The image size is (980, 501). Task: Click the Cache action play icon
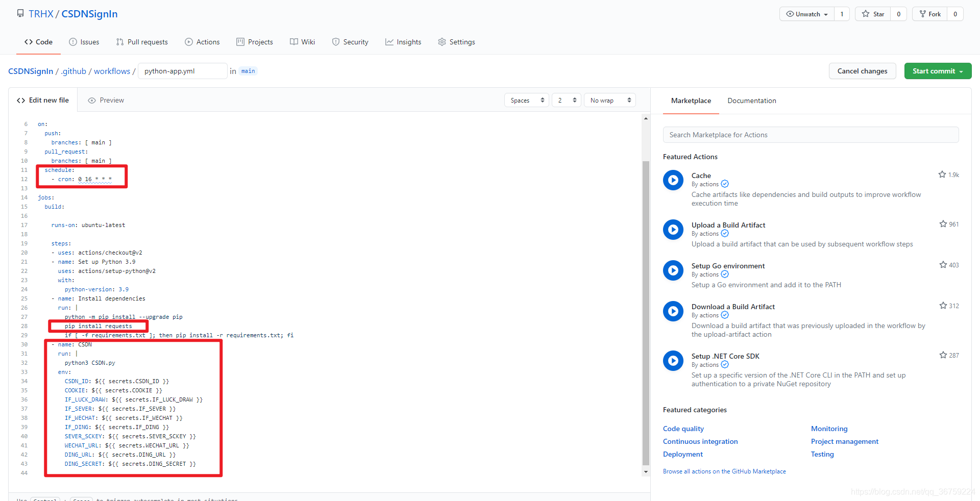[x=673, y=180]
